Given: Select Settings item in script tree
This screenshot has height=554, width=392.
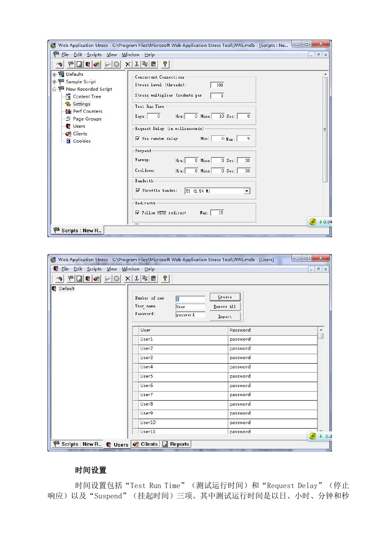Looking at the screenshot, I should (82, 104).
